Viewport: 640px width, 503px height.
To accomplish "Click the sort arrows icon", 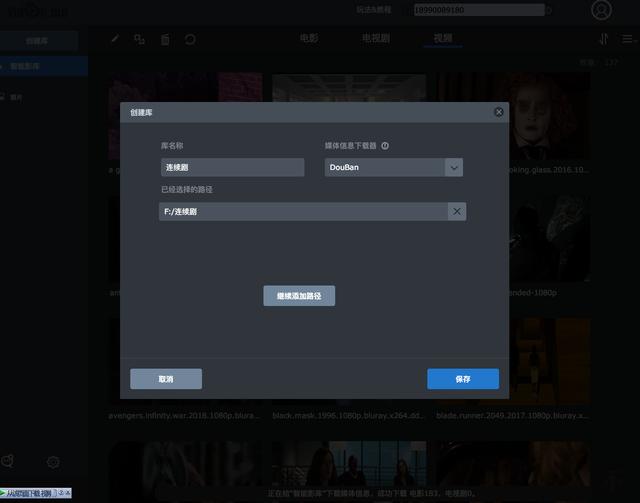I will coord(604,39).
